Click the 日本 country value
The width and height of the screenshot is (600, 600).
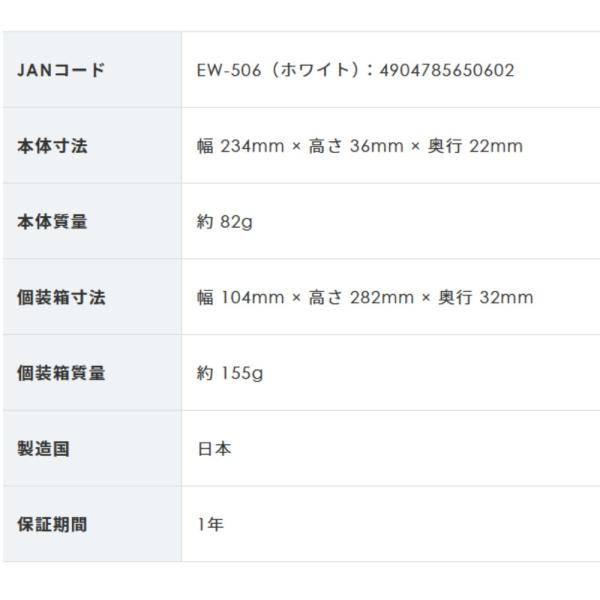point(214,449)
